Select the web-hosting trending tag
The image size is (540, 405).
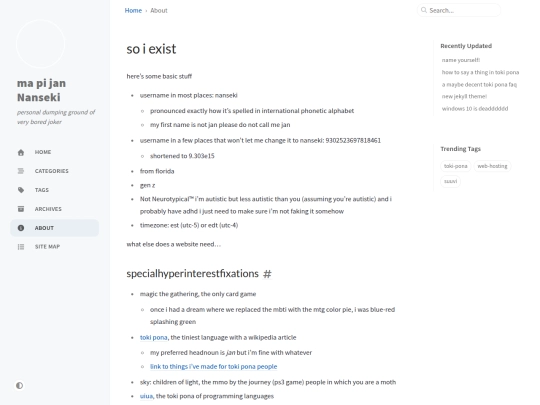click(x=492, y=166)
